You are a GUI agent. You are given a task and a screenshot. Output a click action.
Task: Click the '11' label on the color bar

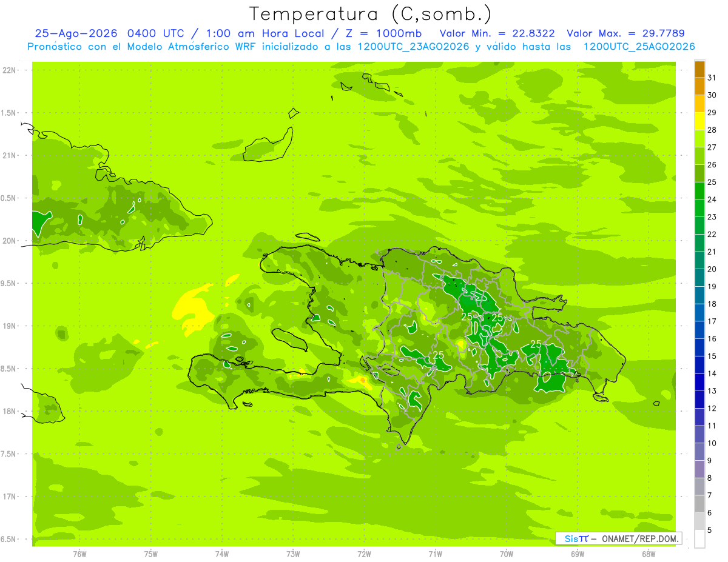(x=712, y=426)
